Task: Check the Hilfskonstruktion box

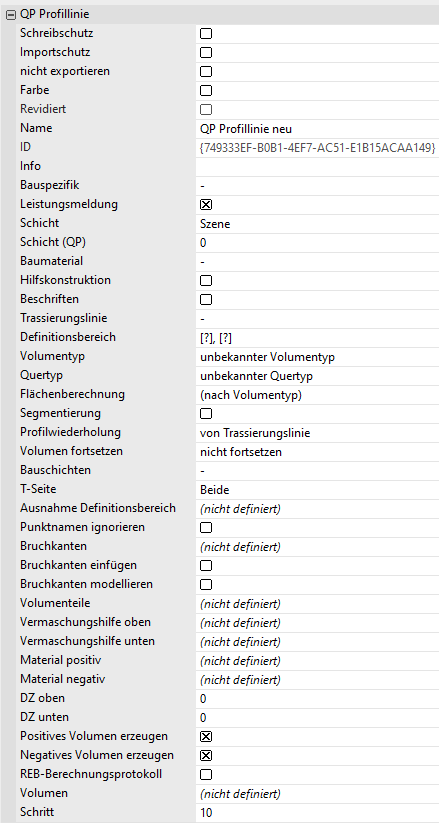Action: click(206, 281)
